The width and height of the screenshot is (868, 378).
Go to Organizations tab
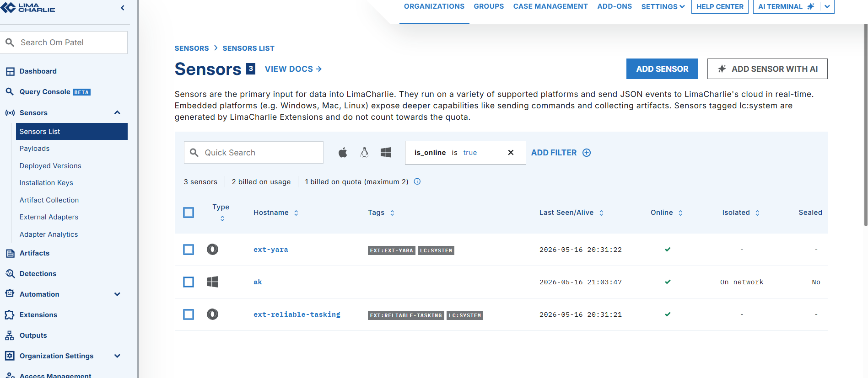click(434, 6)
